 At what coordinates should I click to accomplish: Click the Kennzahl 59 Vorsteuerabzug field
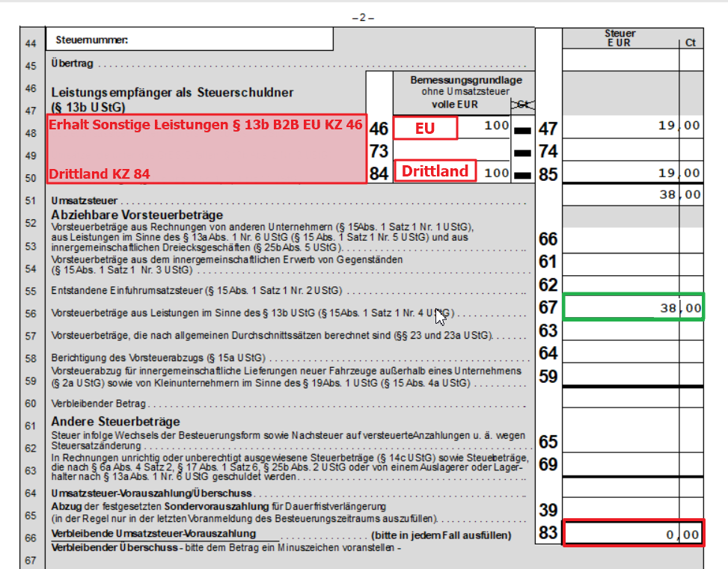[632, 375]
